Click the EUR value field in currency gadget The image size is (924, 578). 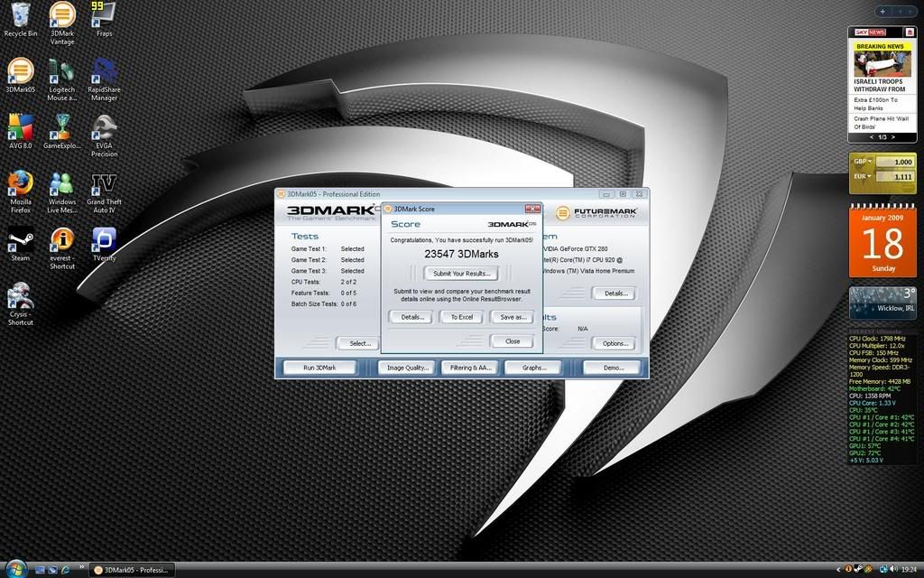(x=894, y=176)
